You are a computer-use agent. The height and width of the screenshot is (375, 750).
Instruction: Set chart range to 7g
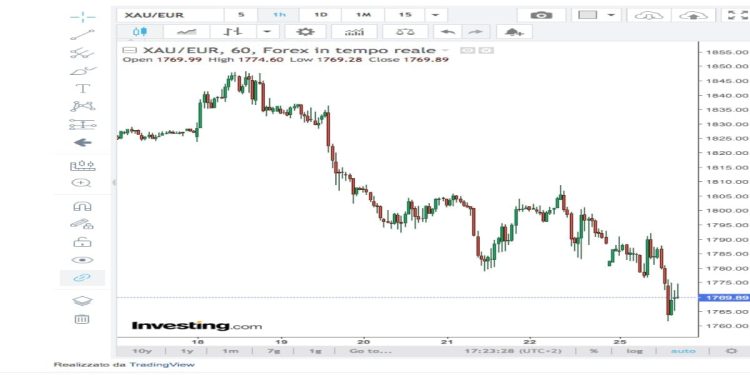coord(273,351)
